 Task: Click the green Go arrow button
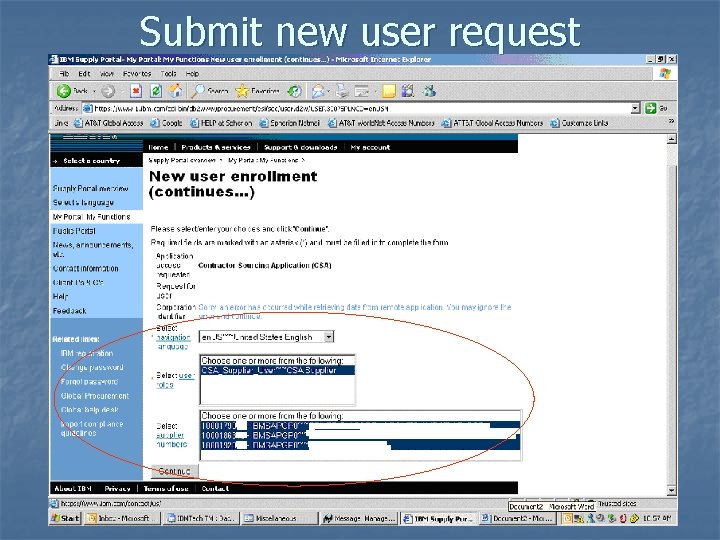[x=651, y=108]
